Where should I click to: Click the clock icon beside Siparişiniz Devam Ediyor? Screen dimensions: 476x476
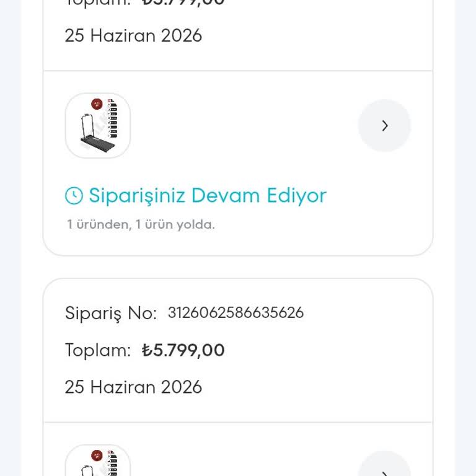click(x=74, y=195)
